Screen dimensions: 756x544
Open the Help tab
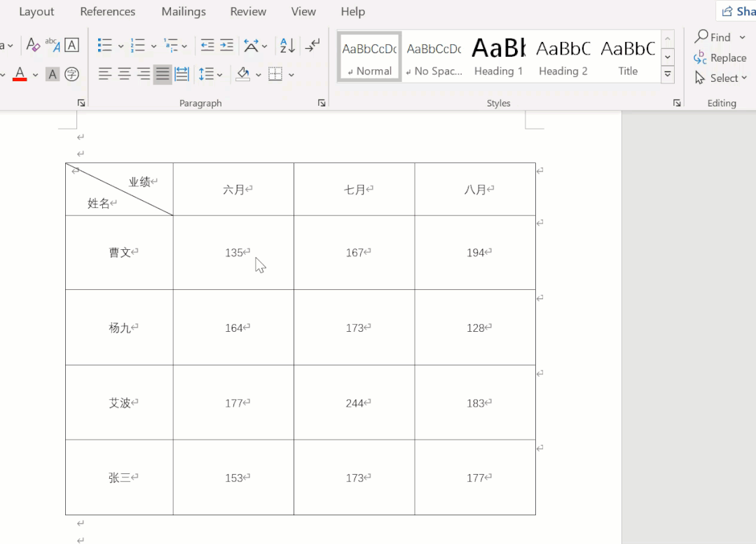coord(353,12)
